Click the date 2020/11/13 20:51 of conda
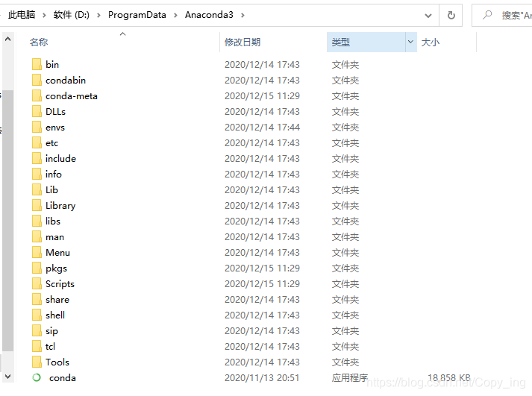Image resolution: width=532 pixels, height=396 pixels. 262,377
